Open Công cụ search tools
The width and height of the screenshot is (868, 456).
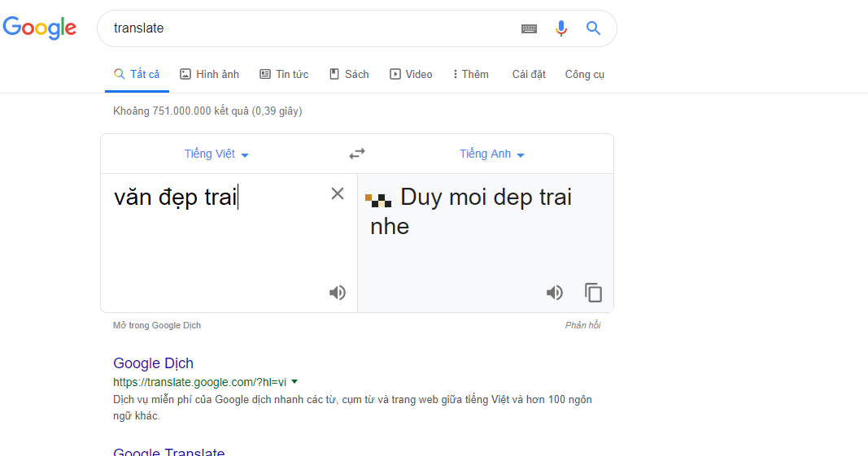[585, 74]
